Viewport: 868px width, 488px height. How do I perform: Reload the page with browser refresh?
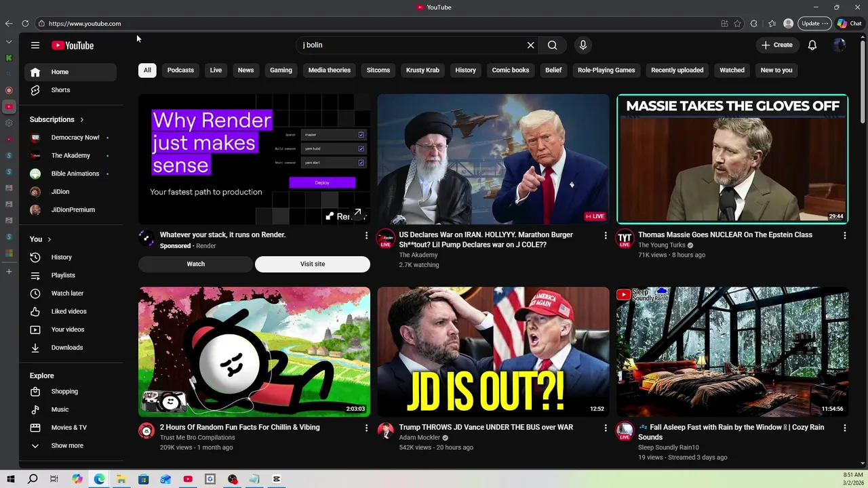point(25,24)
